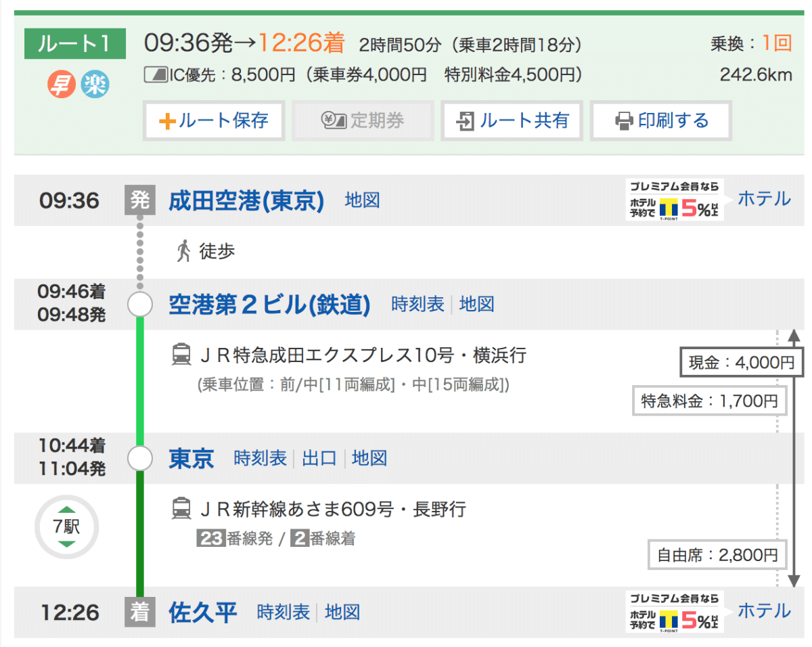Click the ルート1 green label
This screenshot has width=812, height=647.
point(75,44)
